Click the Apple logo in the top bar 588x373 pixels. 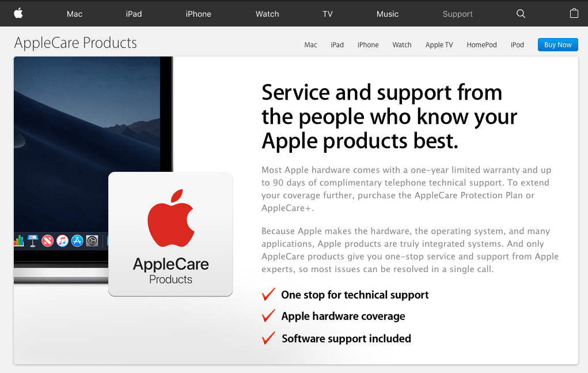(18, 13)
